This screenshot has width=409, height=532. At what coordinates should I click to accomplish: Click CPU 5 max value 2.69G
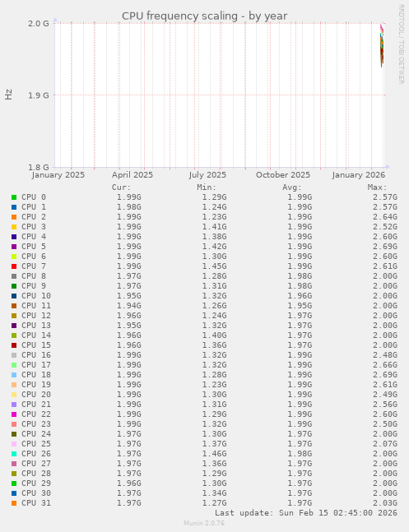[x=385, y=247]
